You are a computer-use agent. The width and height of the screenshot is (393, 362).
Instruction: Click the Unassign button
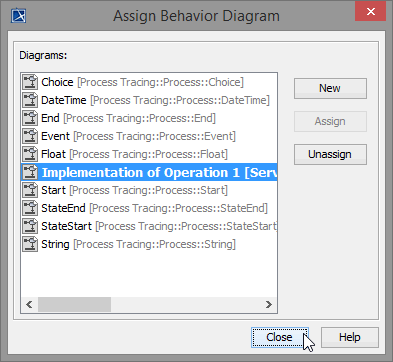pyautogui.click(x=330, y=154)
